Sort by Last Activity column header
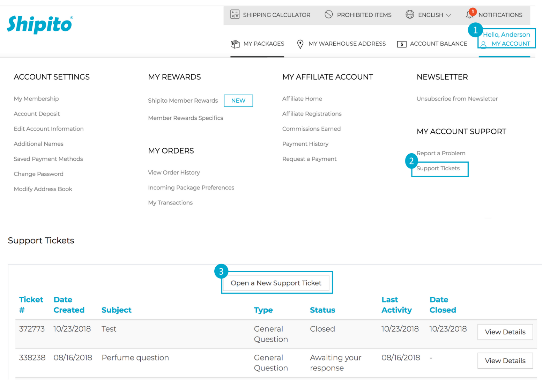Viewport: 542px width, 392px height. (x=396, y=305)
